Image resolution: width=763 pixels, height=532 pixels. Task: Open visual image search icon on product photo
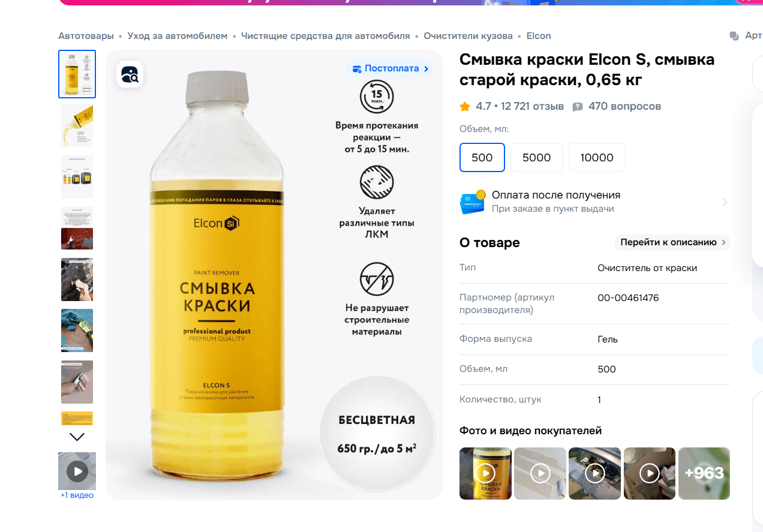point(130,74)
